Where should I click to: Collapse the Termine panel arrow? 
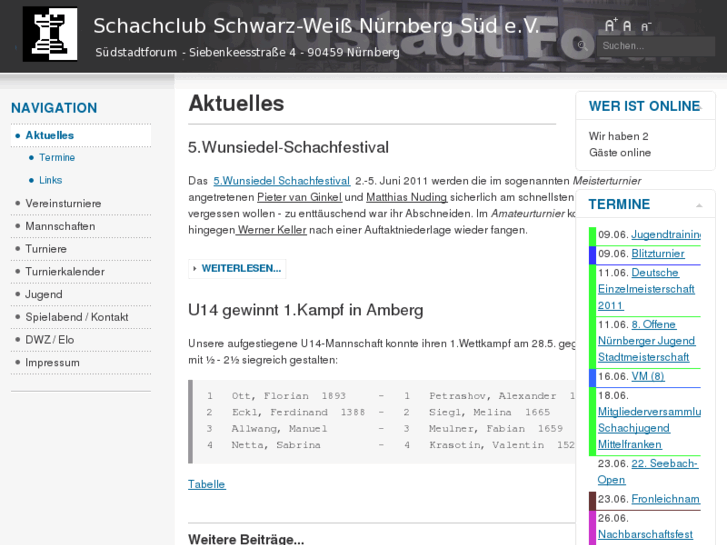pyautogui.click(x=699, y=205)
